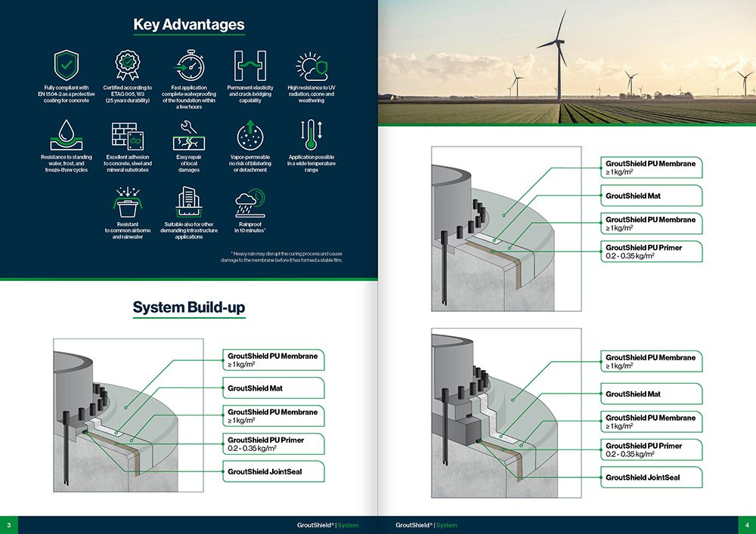Click 'GroutShield | System' footer on page 3
The image size is (756, 534).
pyautogui.click(x=328, y=526)
